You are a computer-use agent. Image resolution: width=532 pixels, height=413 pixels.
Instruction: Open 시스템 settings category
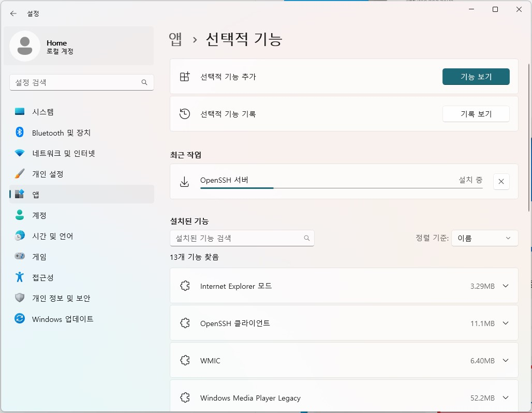(82, 112)
